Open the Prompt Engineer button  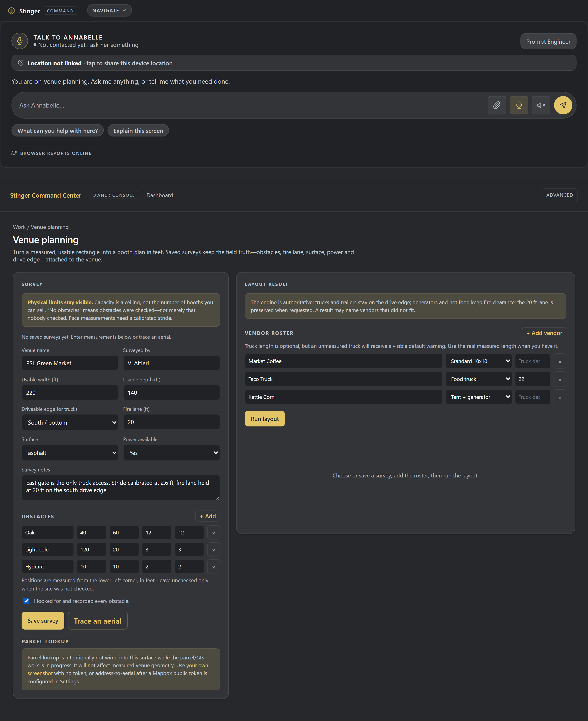tap(548, 41)
